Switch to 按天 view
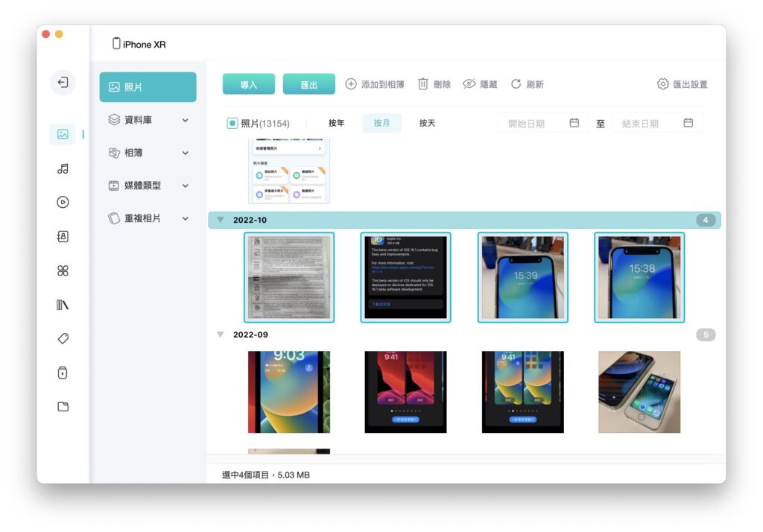The height and width of the screenshot is (532, 763). 427,123
